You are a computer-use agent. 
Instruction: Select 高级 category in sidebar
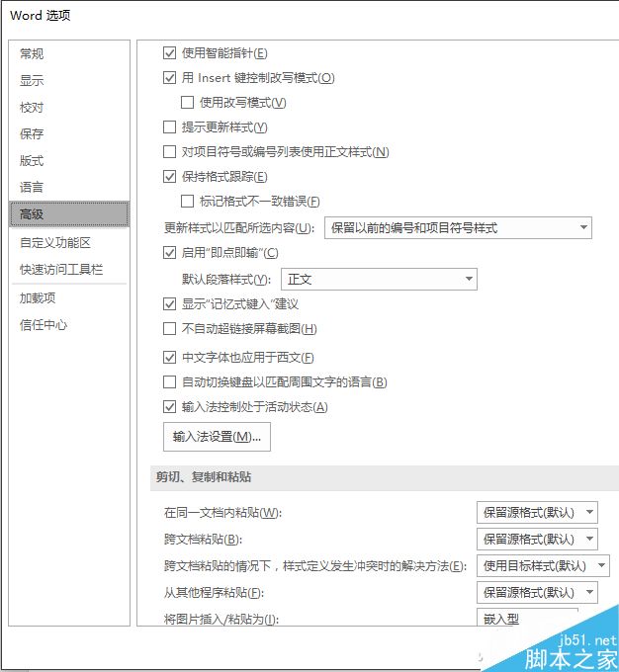(69, 213)
